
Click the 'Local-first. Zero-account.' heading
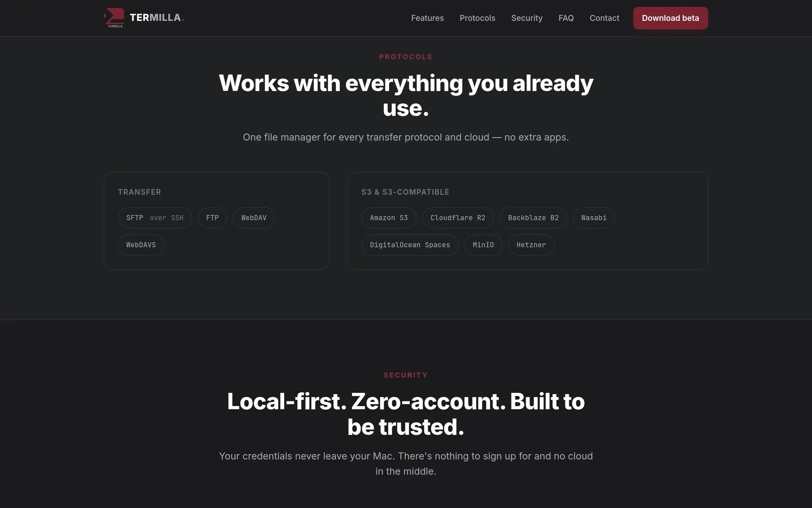pos(406,414)
